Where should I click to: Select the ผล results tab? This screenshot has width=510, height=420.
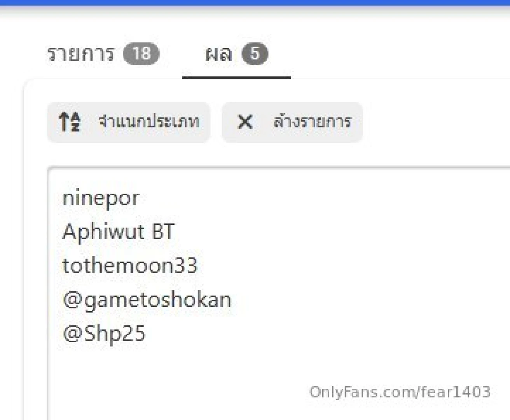point(219,53)
